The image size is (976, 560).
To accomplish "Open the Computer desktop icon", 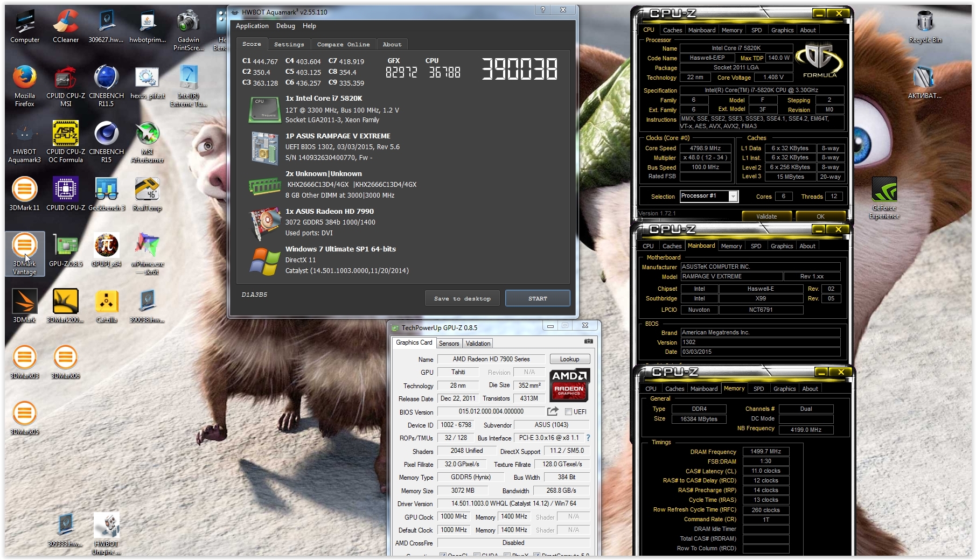I will (x=25, y=26).
